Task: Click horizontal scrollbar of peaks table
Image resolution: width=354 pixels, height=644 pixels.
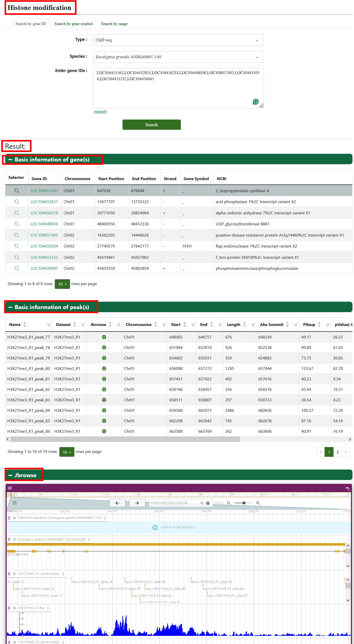Action: [125, 439]
